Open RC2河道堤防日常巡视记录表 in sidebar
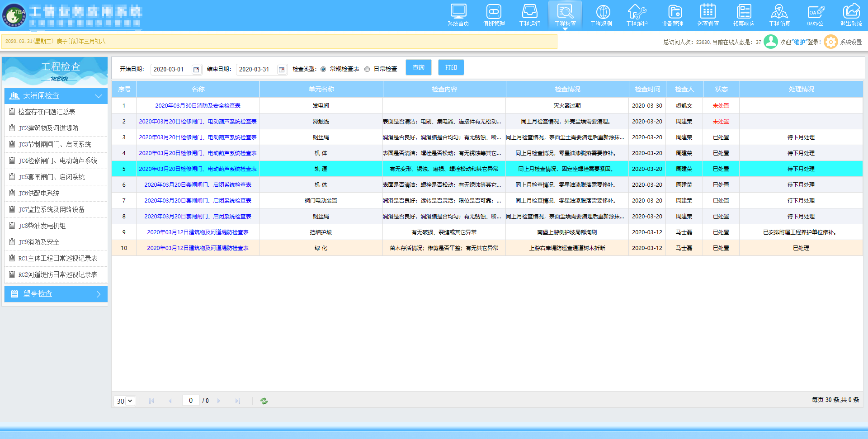868x439 pixels. 56,274
